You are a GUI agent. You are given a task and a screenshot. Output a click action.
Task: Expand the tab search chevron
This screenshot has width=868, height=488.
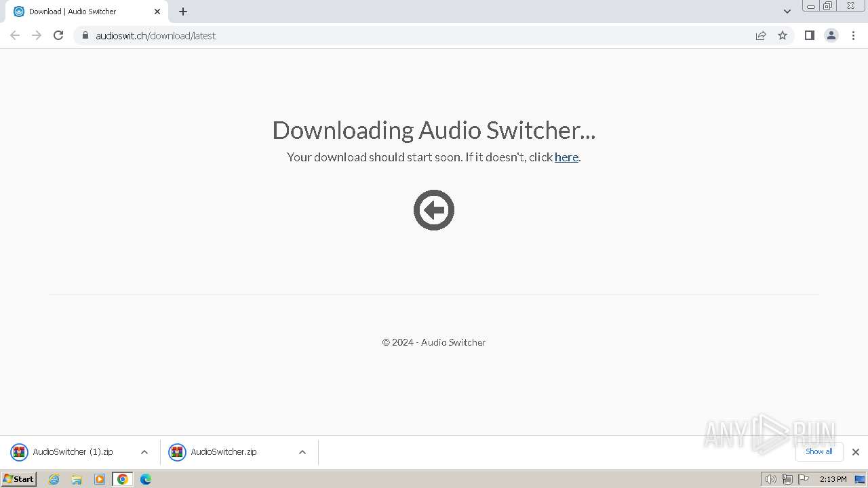click(787, 12)
